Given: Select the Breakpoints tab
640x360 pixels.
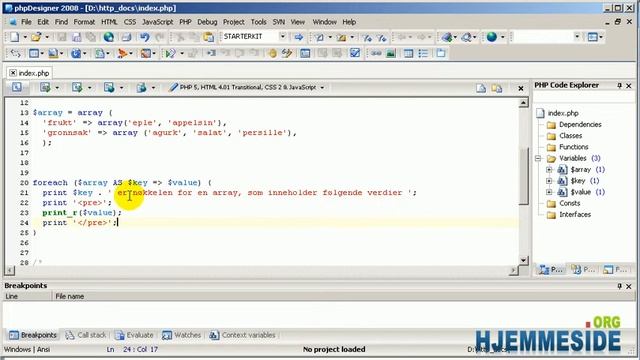Looking at the screenshot, I should coord(33,335).
